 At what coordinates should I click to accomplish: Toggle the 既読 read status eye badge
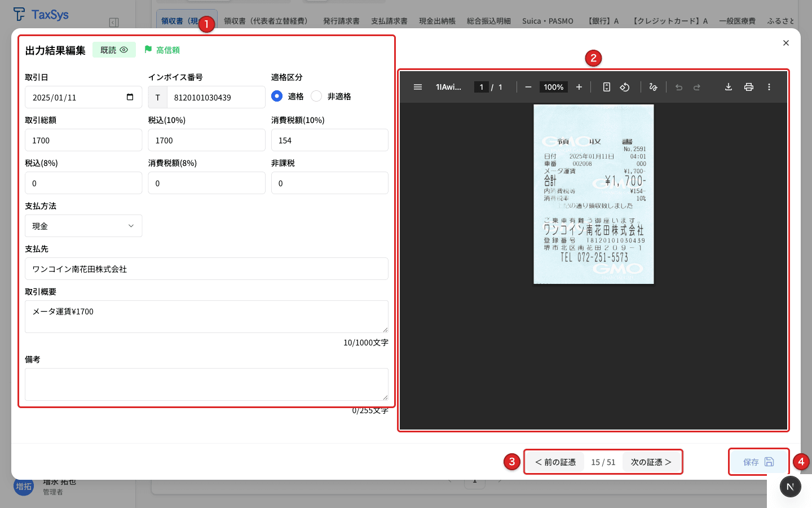point(114,50)
